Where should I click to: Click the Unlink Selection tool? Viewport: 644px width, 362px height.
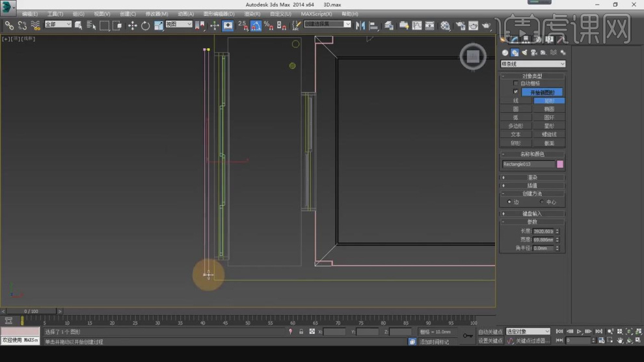[x=22, y=25]
